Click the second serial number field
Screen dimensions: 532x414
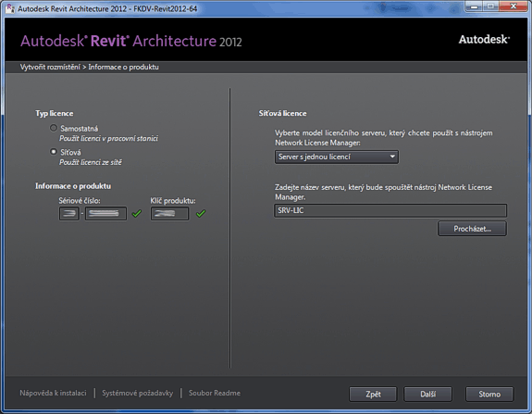coord(105,214)
